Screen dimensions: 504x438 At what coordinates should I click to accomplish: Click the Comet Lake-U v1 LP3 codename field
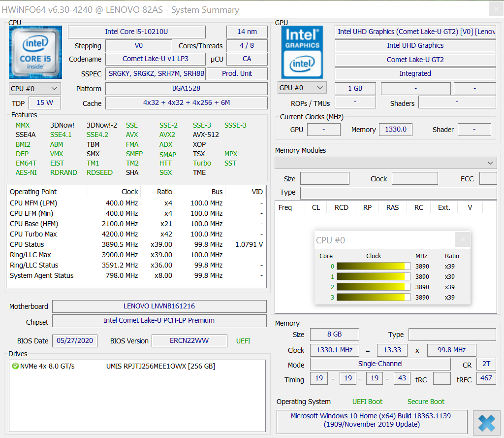(x=155, y=59)
